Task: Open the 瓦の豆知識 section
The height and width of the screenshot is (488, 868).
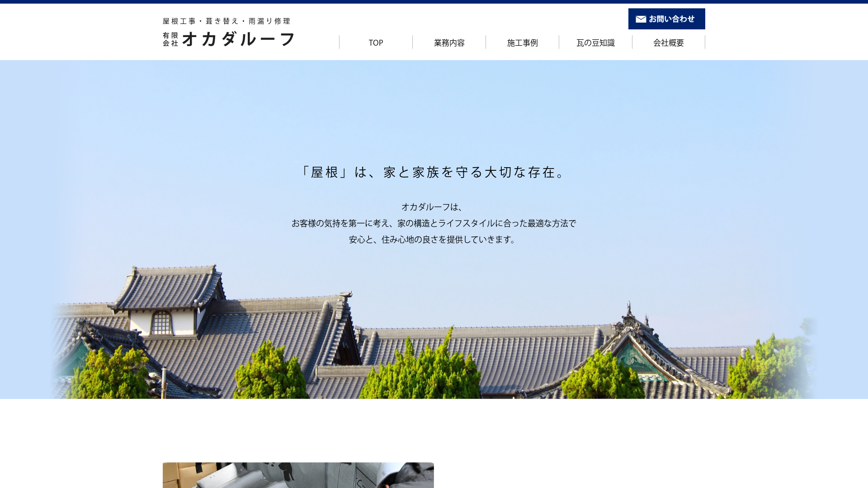Action: pyautogui.click(x=595, y=42)
